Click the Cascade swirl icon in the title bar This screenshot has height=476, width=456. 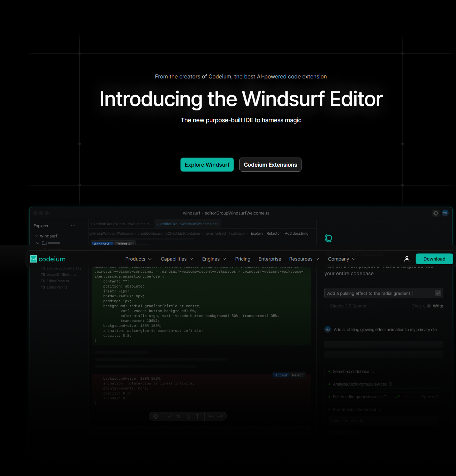436,213
